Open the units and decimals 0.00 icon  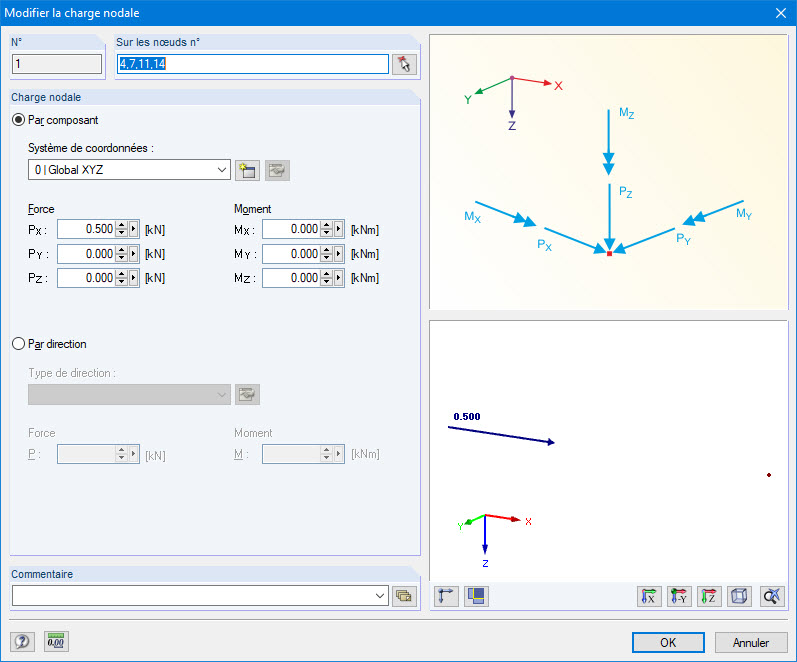click(56, 642)
